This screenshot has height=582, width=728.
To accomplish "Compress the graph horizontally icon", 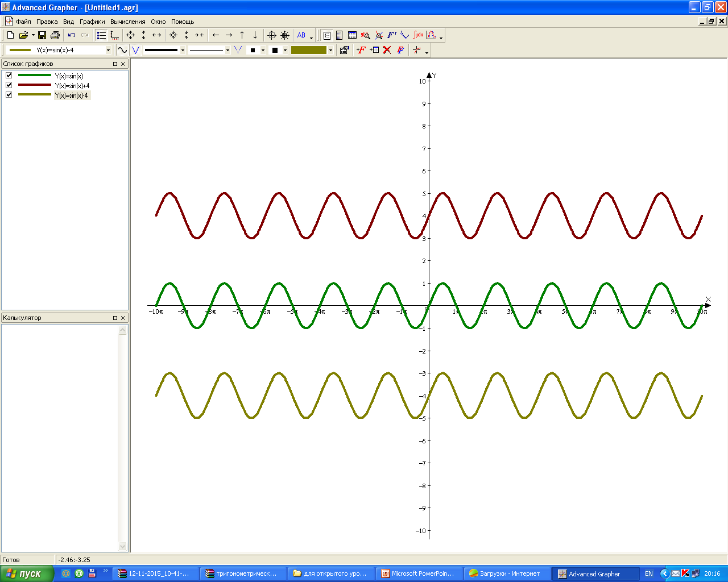I will [x=199, y=35].
